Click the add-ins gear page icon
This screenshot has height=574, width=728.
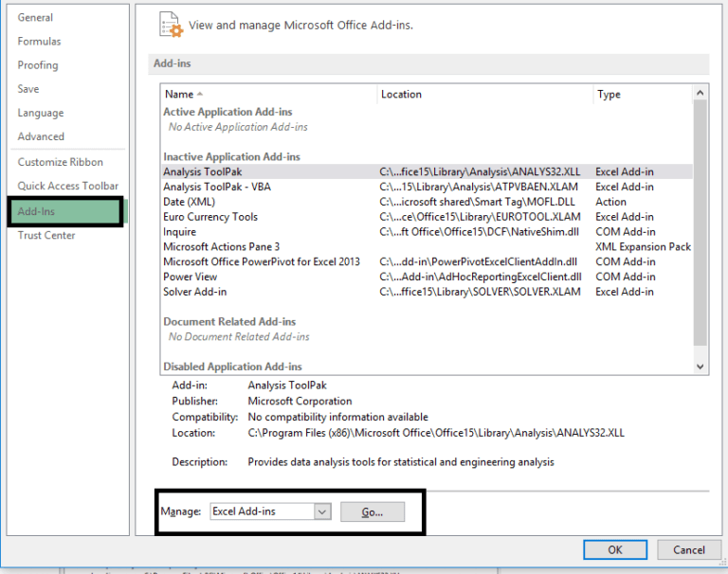click(x=171, y=25)
